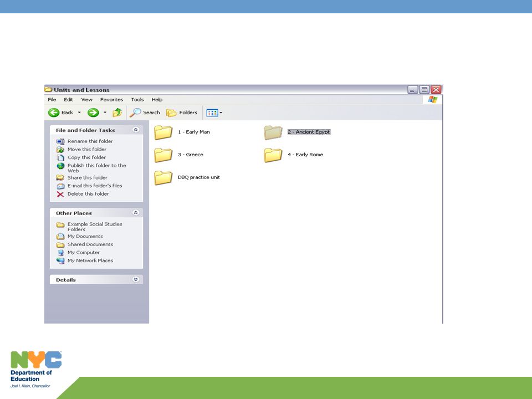
Task: Click the '3 - Greece' folder name
Action: tap(190, 155)
